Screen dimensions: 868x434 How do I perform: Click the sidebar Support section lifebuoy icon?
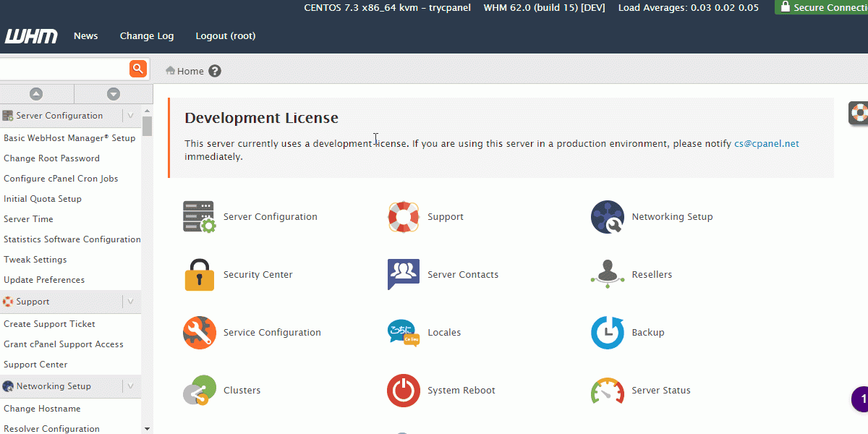click(x=8, y=302)
